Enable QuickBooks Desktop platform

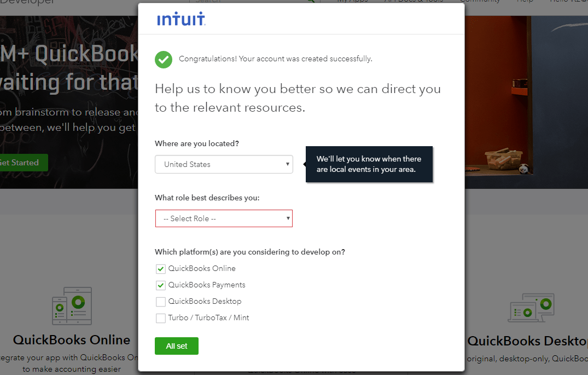(x=160, y=302)
